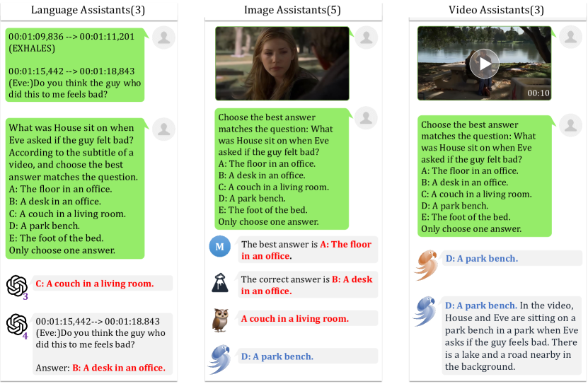The image size is (588, 384).
Task: Click the blue parrot avatar in Image Assistants
Action: pyautogui.click(x=220, y=359)
